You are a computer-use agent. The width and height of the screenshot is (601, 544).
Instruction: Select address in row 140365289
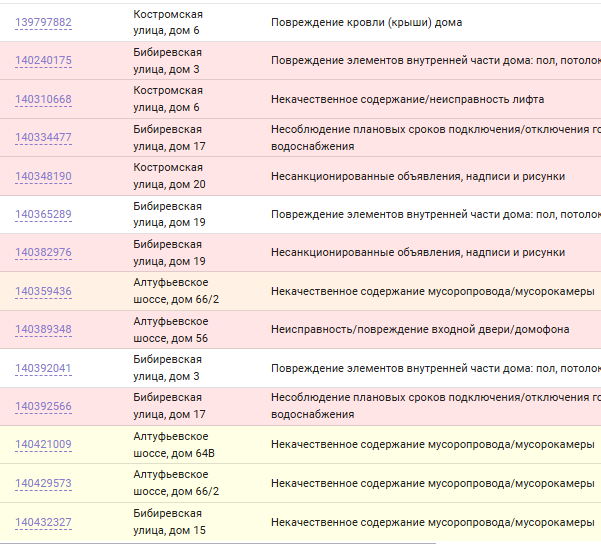tap(169, 214)
